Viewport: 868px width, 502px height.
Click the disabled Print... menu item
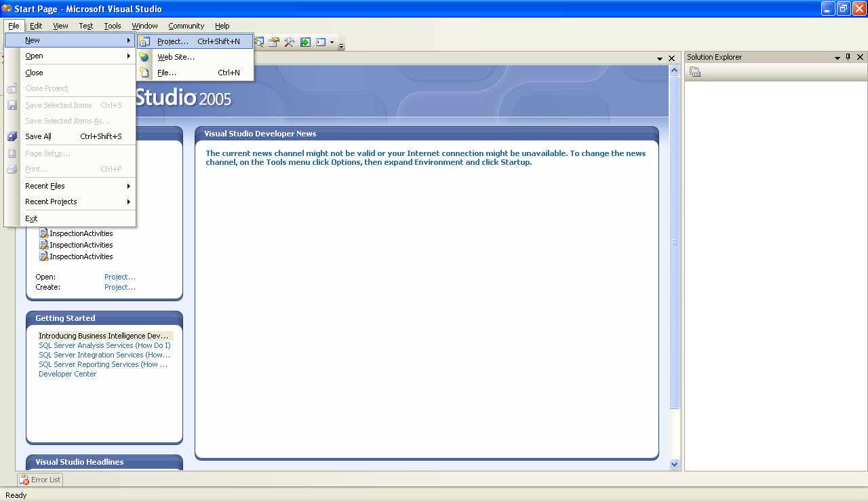70,169
